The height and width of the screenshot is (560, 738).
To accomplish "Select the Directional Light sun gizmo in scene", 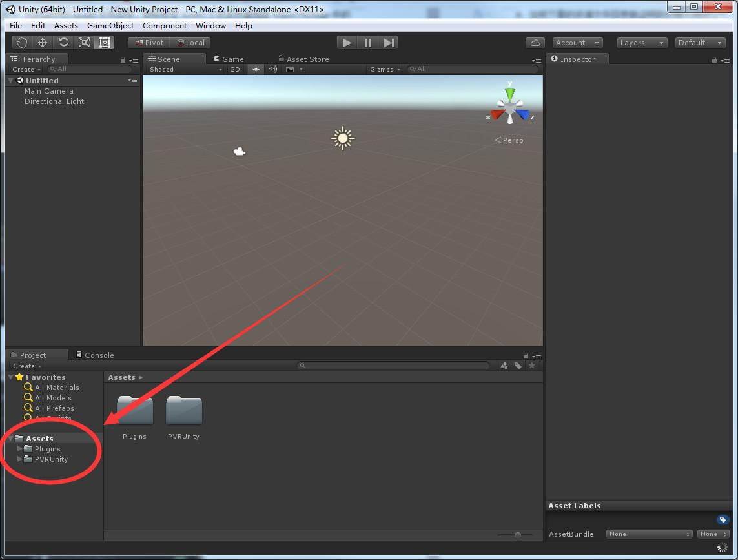I will pyautogui.click(x=343, y=138).
